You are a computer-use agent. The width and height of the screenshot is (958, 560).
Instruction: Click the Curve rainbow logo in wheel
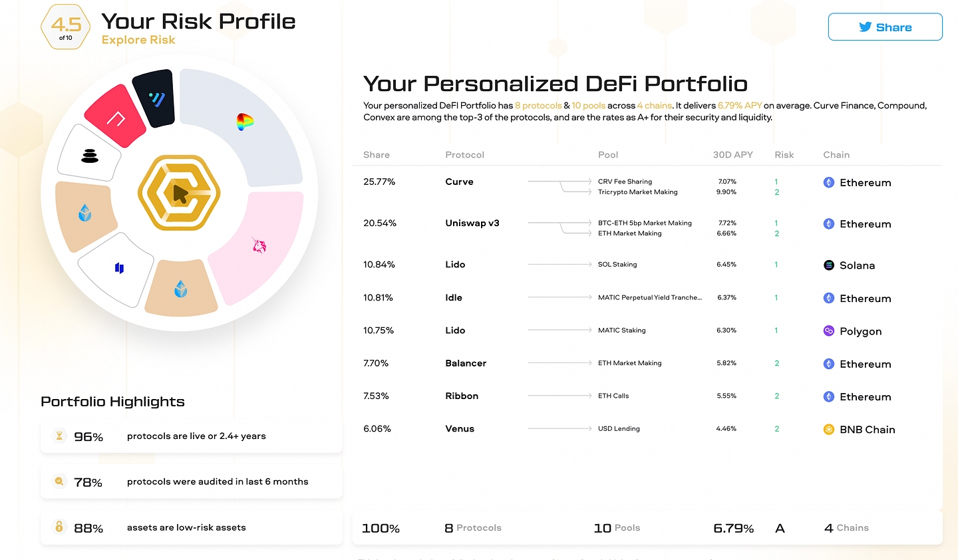245,122
